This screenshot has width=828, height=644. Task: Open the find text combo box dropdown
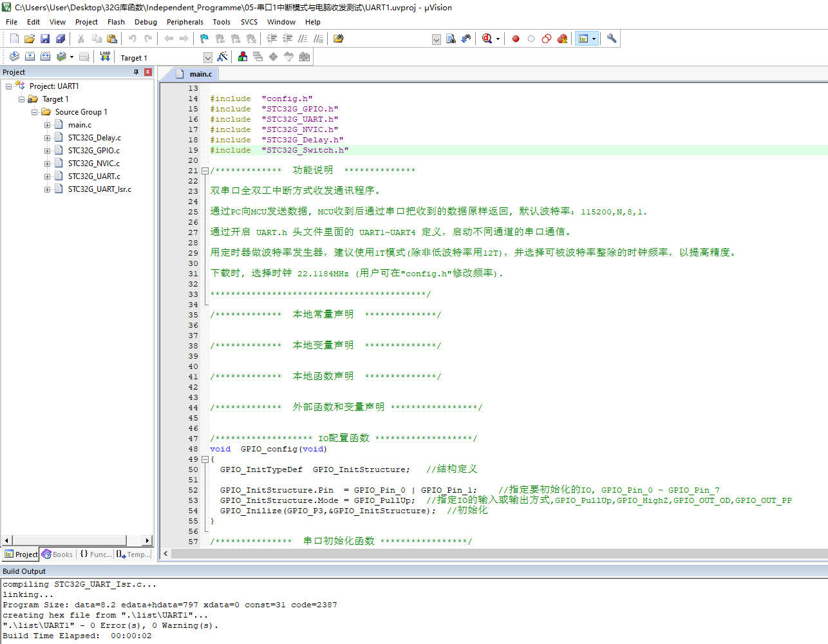[436, 39]
